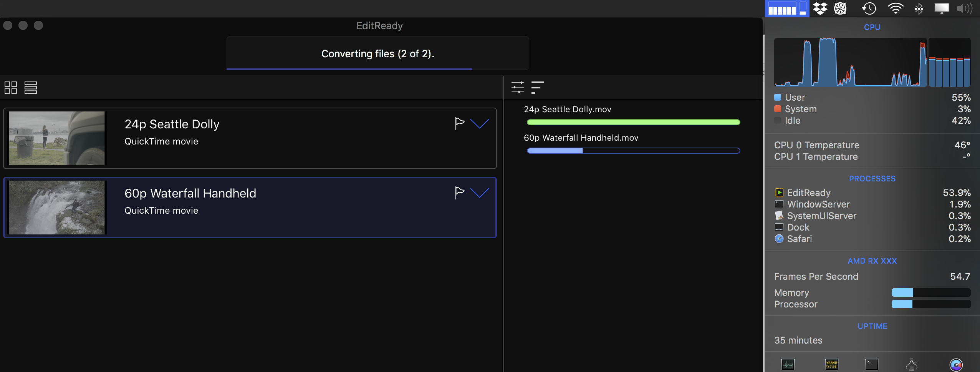The image size is (980, 372).
Task: Open the CPU core bars menu bar item
Action: [782, 8]
